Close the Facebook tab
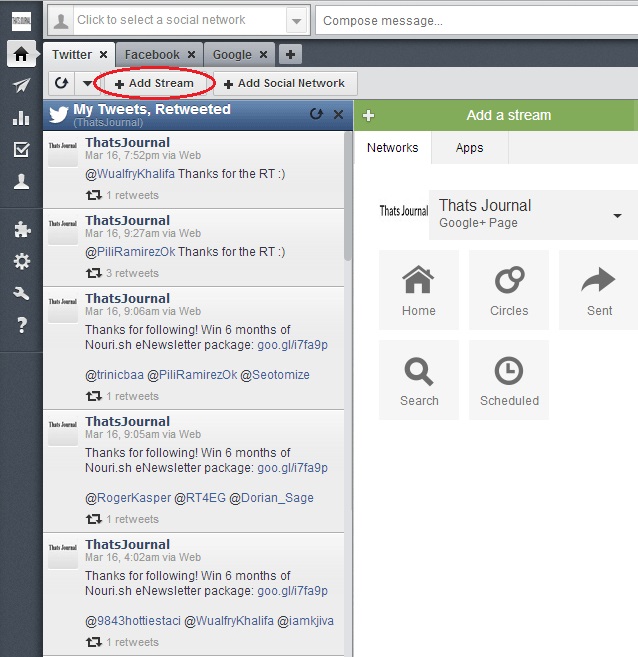The height and width of the screenshot is (657, 638). point(191,54)
